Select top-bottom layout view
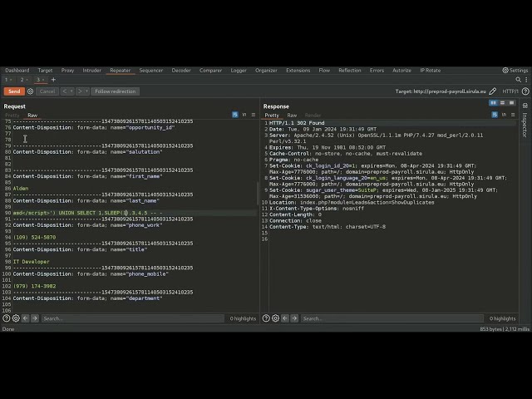The width and height of the screenshot is (532, 399). point(502,103)
